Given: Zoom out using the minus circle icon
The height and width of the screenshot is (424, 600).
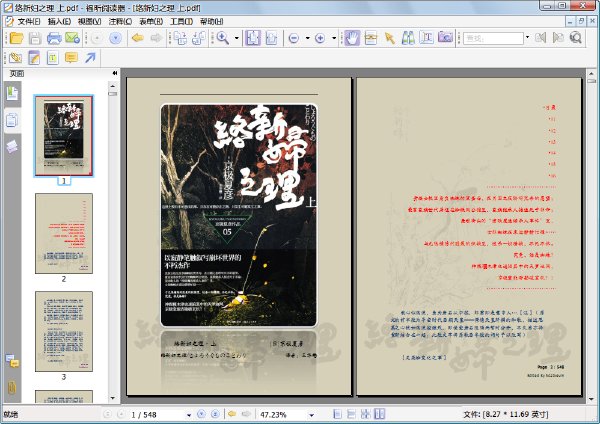Looking at the screenshot, I should click(x=293, y=38).
